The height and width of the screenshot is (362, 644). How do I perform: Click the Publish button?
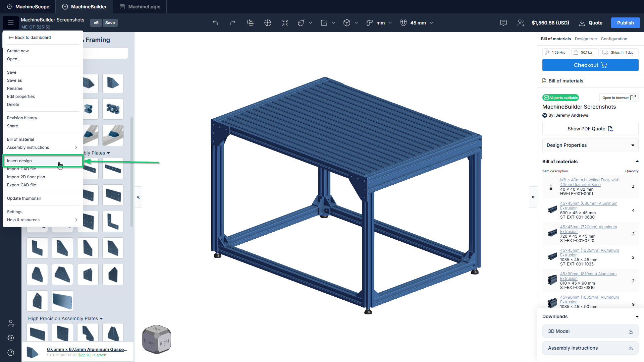point(625,23)
